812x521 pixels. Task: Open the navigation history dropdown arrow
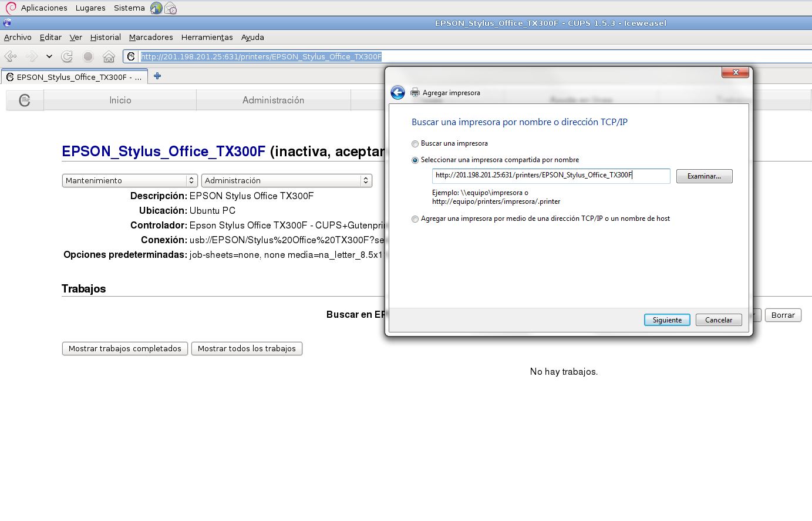(49, 56)
